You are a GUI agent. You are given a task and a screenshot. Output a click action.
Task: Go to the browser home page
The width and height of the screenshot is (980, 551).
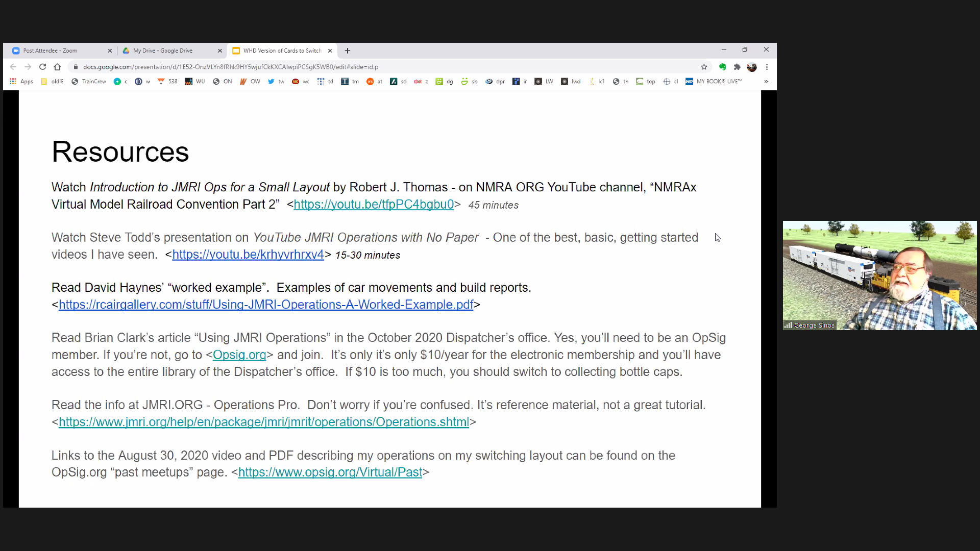(57, 67)
